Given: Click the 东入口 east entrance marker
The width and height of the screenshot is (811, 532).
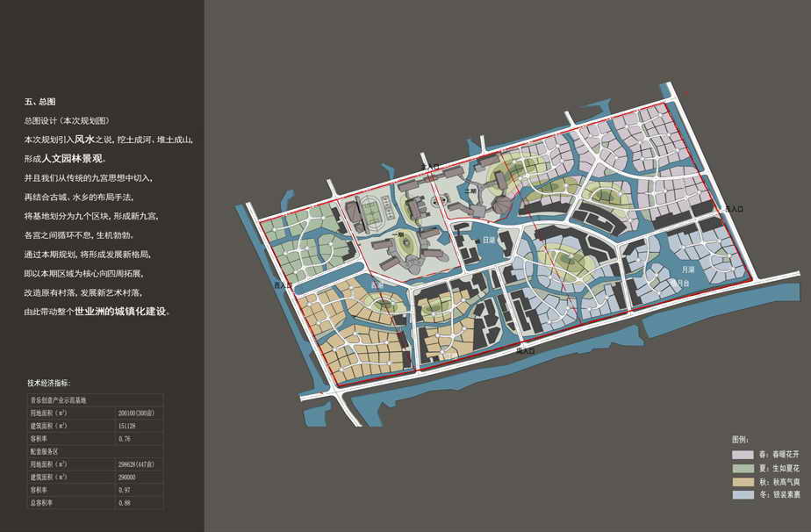Looking at the screenshot, I should 734,209.
